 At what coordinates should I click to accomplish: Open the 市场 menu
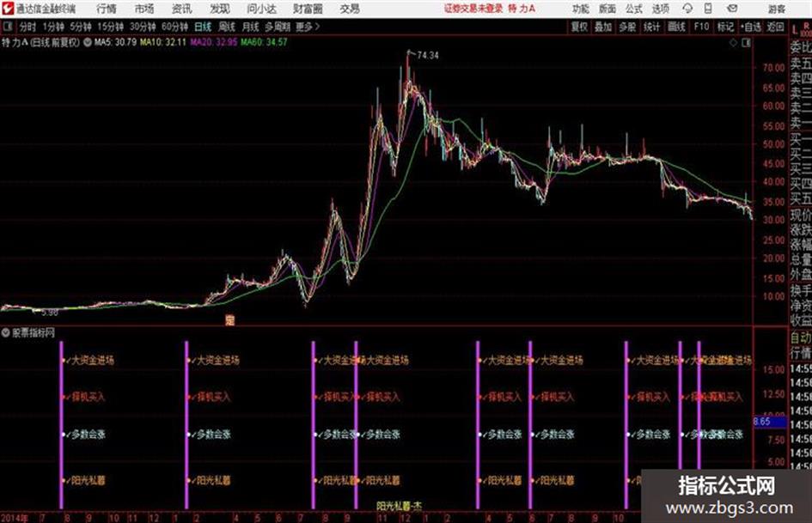pyautogui.click(x=144, y=9)
